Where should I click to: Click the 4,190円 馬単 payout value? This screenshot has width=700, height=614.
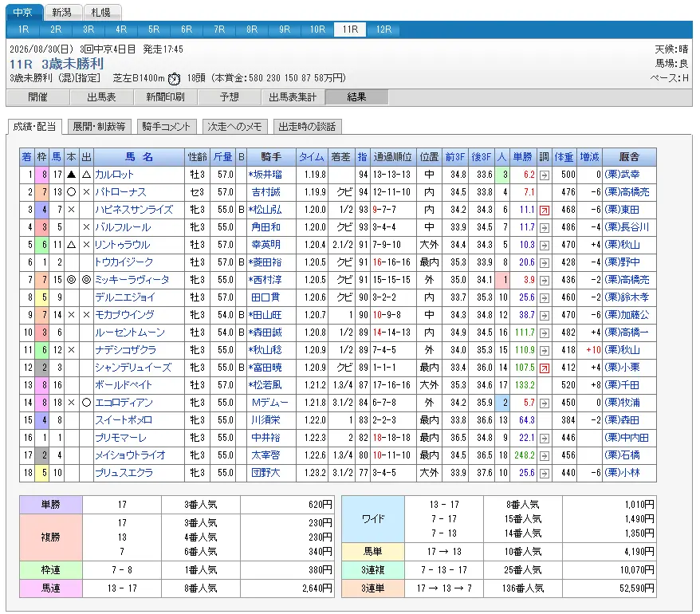639,553
